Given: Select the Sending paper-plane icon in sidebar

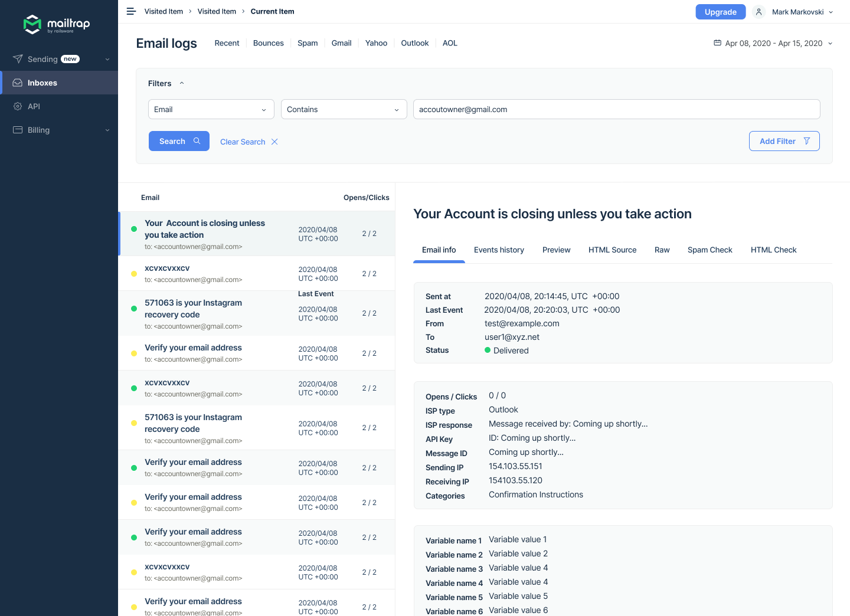Looking at the screenshot, I should (x=18, y=59).
